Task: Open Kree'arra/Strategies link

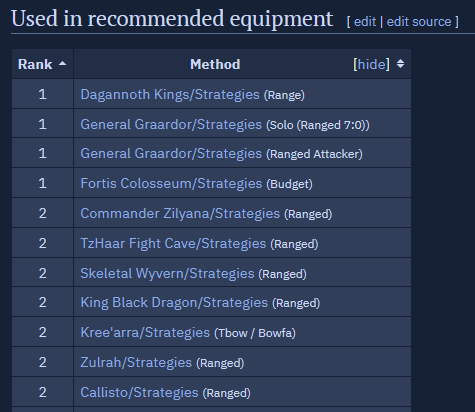Action: point(145,332)
